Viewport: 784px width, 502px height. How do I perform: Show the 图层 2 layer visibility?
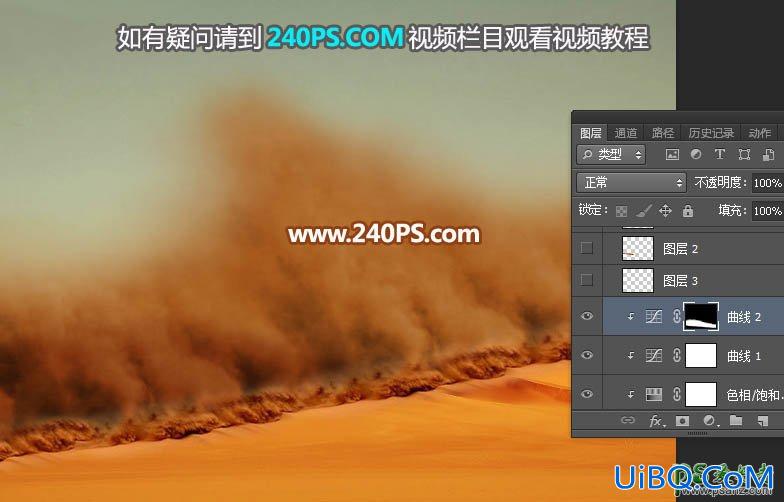pyautogui.click(x=586, y=248)
